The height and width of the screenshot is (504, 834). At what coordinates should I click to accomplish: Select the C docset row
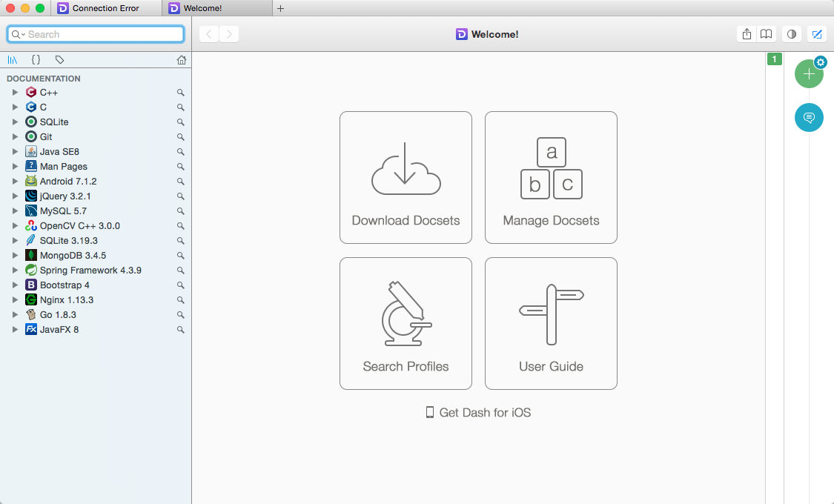pos(96,107)
